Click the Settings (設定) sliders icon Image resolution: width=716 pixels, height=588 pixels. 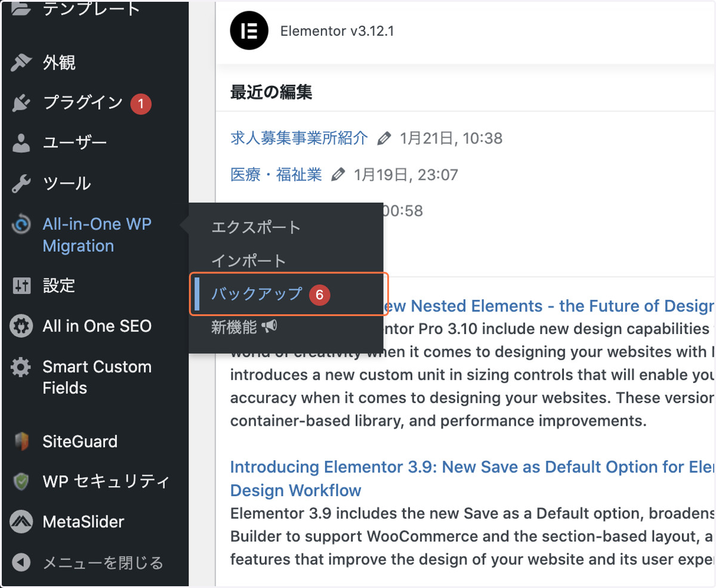21,286
